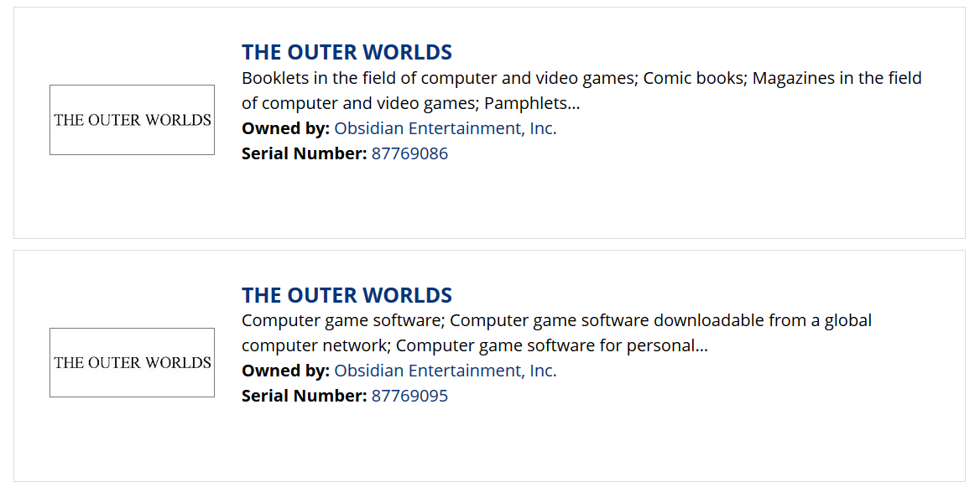Click Obsidian Entertainment link above serial 87769095
This screenshot has height=498, width=980.
[445, 371]
